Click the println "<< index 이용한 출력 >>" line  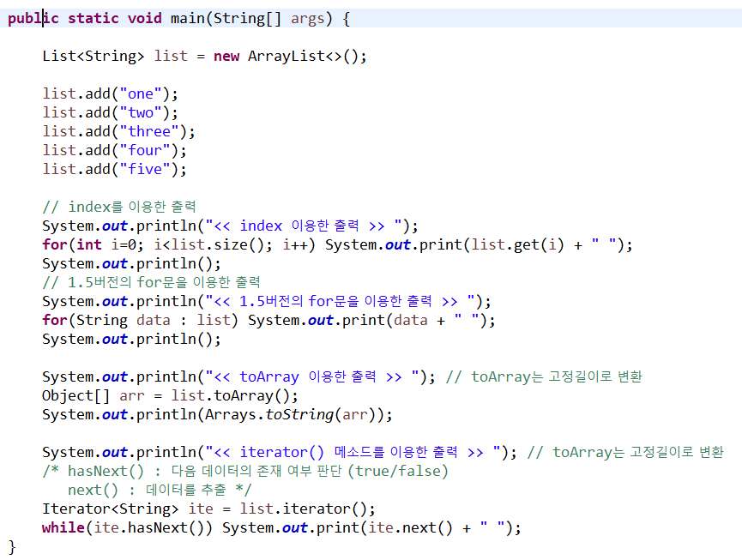pos(231,226)
